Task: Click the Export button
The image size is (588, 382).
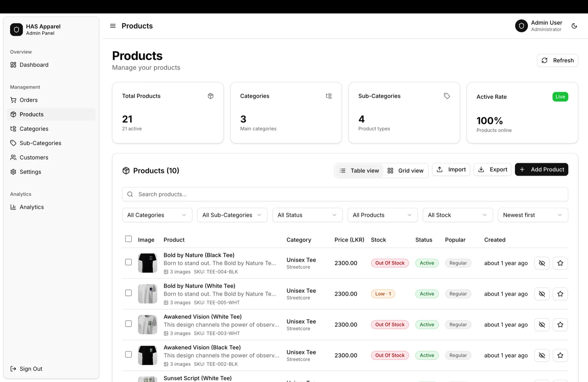Action: click(492, 170)
